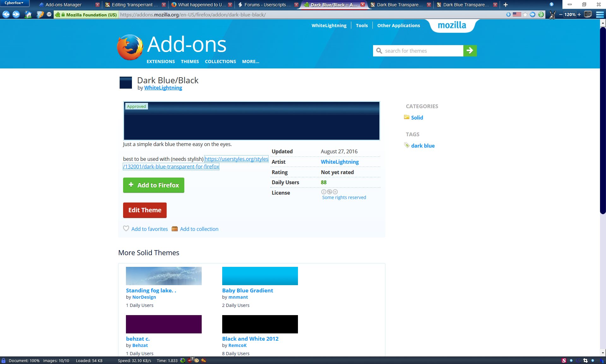Go to Collections section
The height and width of the screenshot is (364, 606).
(220, 62)
